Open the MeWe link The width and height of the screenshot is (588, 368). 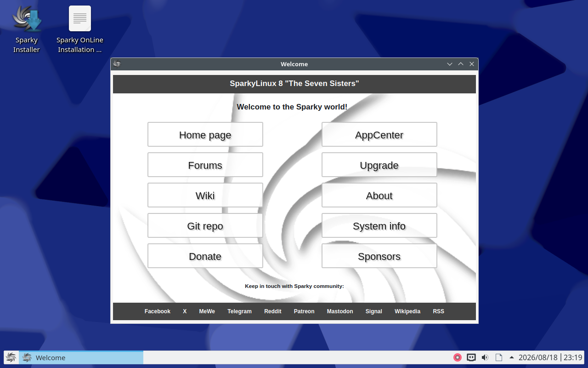[x=207, y=311]
